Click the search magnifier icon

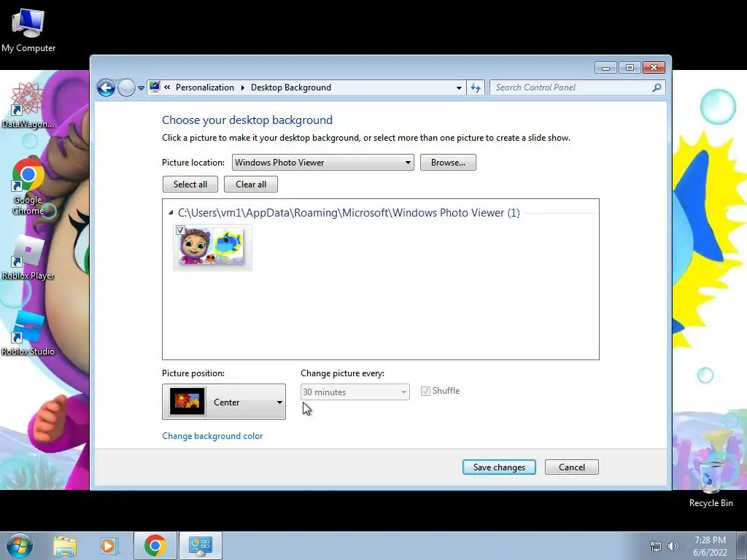[x=657, y=87]
